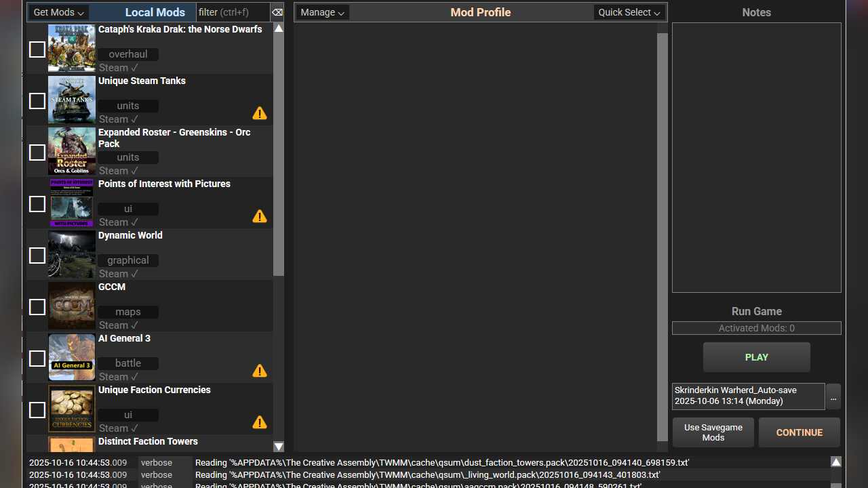
Task: Check the Expanded Roster Greenskins checkbox
Action: [x=37, y=152]
